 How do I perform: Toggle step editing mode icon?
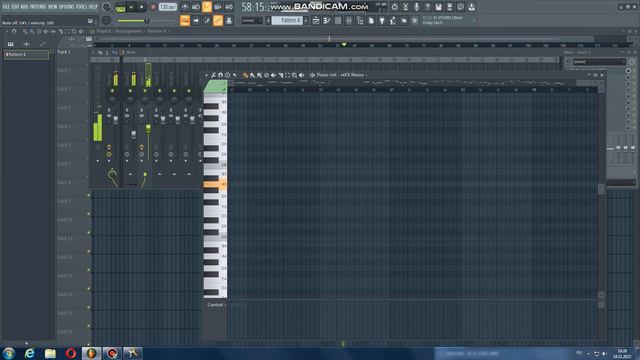coord(207,20)
